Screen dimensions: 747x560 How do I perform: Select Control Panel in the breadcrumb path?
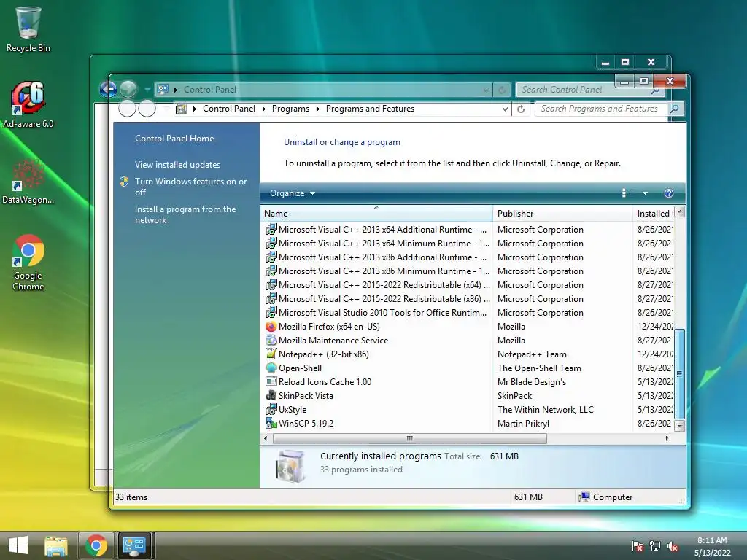click(228, 109)
